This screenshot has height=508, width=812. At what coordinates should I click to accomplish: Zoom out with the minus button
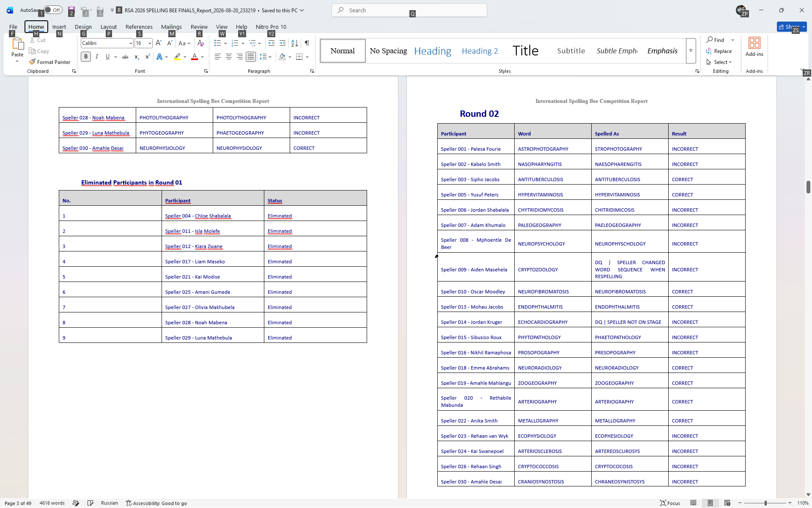pos(740,503)
